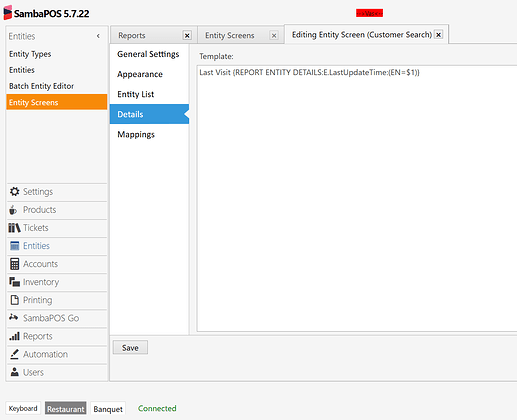The height and width of the screenshot is (420, 517).
Task: Collapse the Entities side panel chevron
Action: (98, 36)
